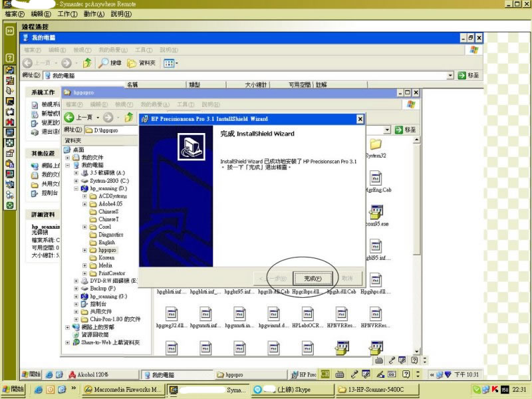Open the 上一頁 history dropdown arrow in hppspro
The width and height of the screenshot is (532, 399).
pos(98,118)
